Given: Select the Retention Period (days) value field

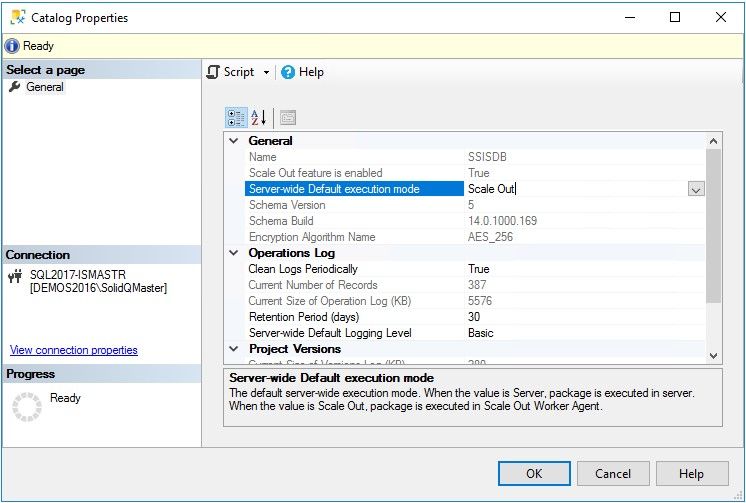Looking at the screenshot, I should point(580,317).
